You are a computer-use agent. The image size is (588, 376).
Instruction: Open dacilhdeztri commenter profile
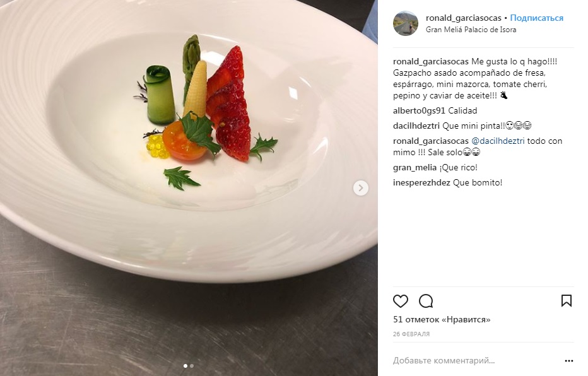tap(416, 126)
